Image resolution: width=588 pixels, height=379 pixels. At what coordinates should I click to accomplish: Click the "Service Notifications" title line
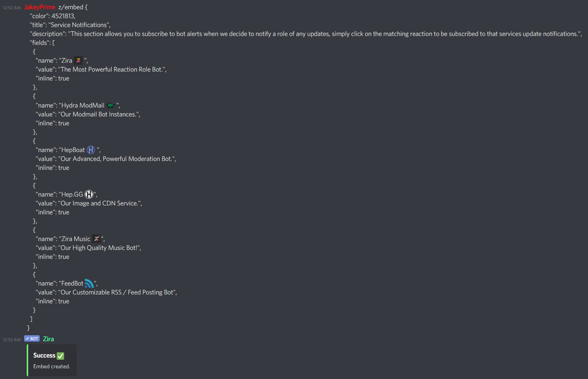pyautogui.click(x=70, y=25)
